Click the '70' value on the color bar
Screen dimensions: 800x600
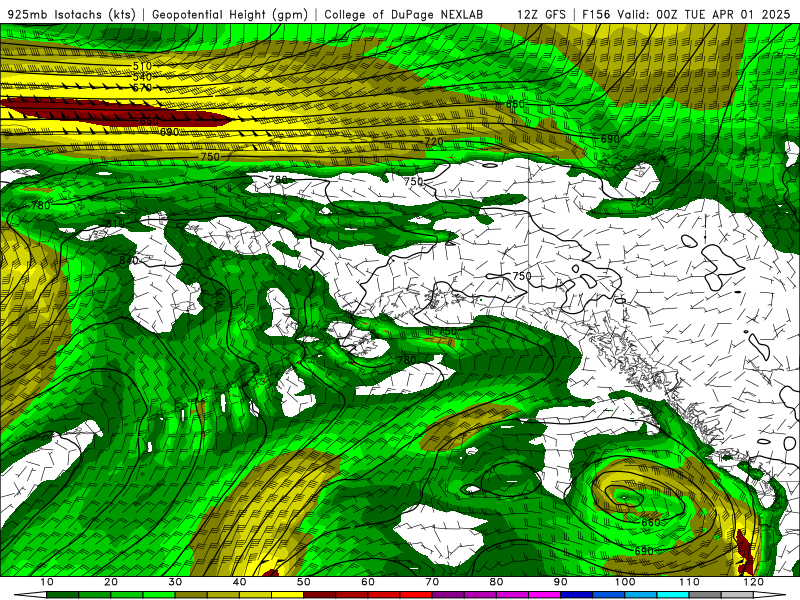click(432, 582)
